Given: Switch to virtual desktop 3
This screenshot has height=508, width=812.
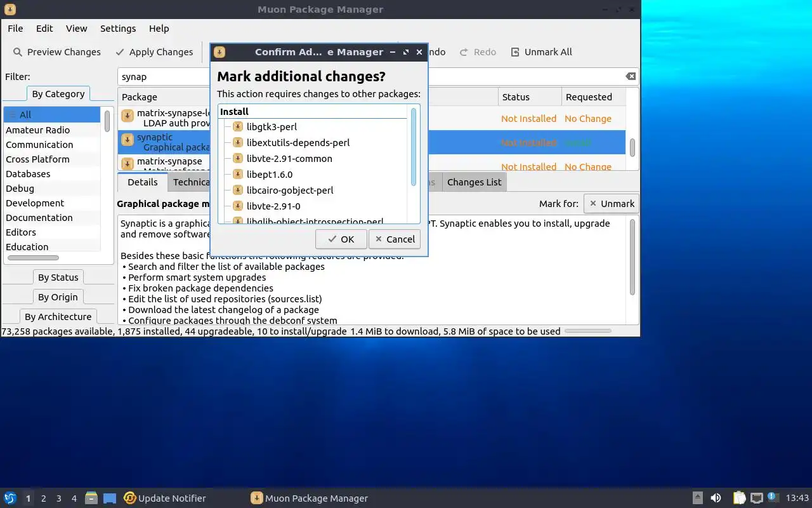Looking at the screenshot, I should pyautogui.click(x=58, y=498).
